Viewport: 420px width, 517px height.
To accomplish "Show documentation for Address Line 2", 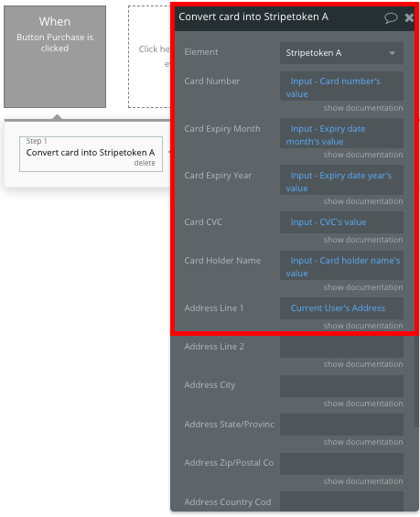I will (363, 364).
